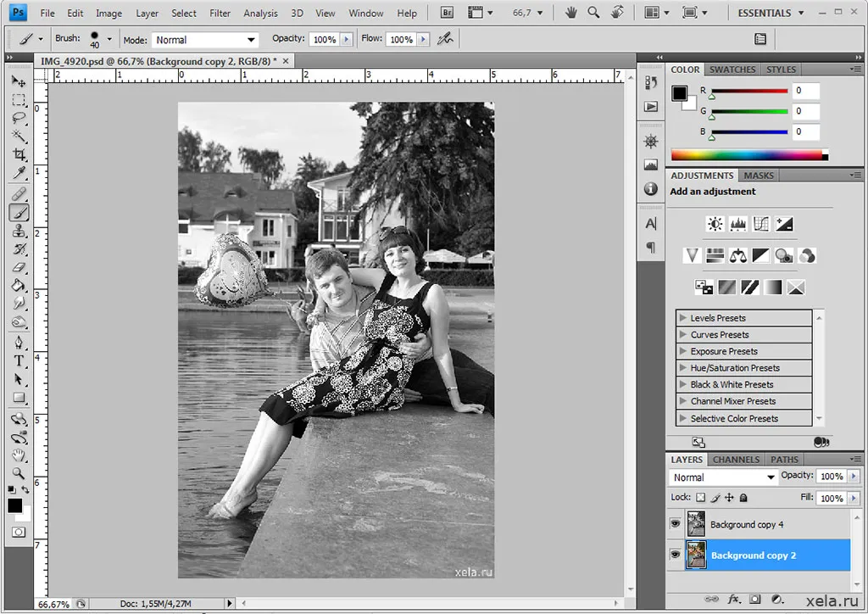Screen dimensions: 868x614
Task: Open the brush Opacity slider arrow
Action: [x=347, y=39]
